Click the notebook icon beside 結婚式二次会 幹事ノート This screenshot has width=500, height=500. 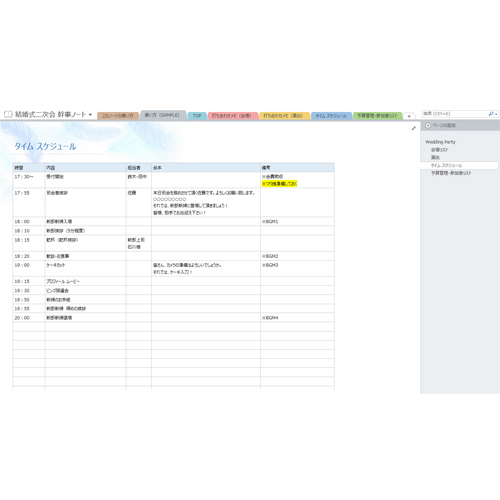pos(8,114)
